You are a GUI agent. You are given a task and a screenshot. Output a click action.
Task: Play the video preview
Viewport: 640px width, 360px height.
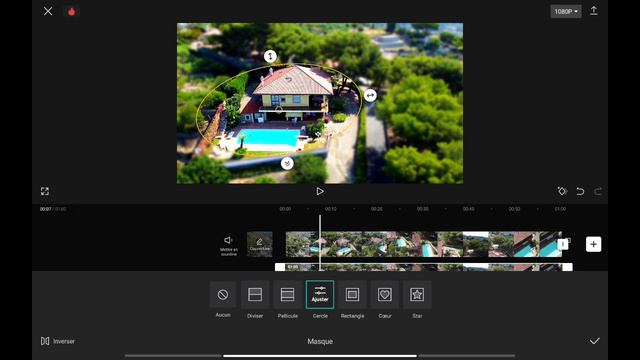point(320,191)
